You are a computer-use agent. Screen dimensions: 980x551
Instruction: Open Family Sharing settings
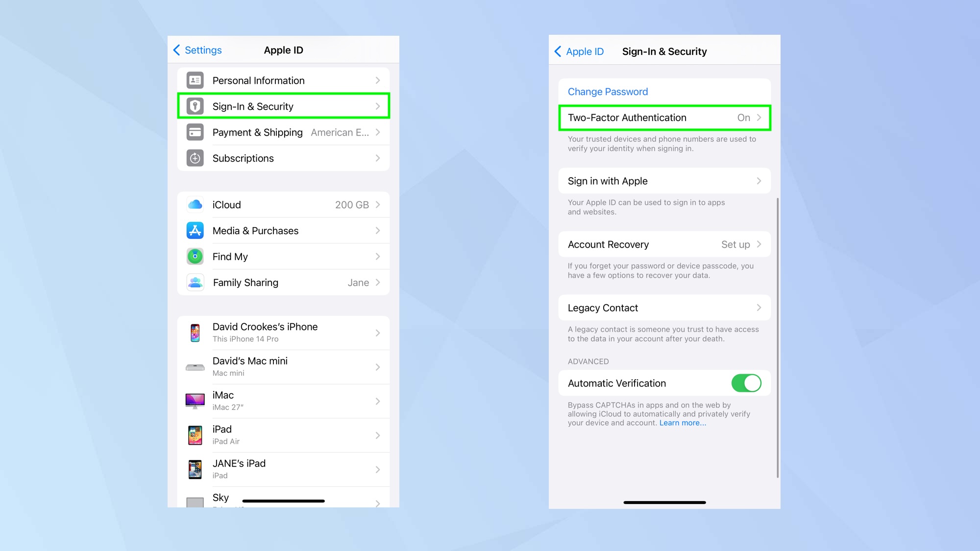pos(283,282)
